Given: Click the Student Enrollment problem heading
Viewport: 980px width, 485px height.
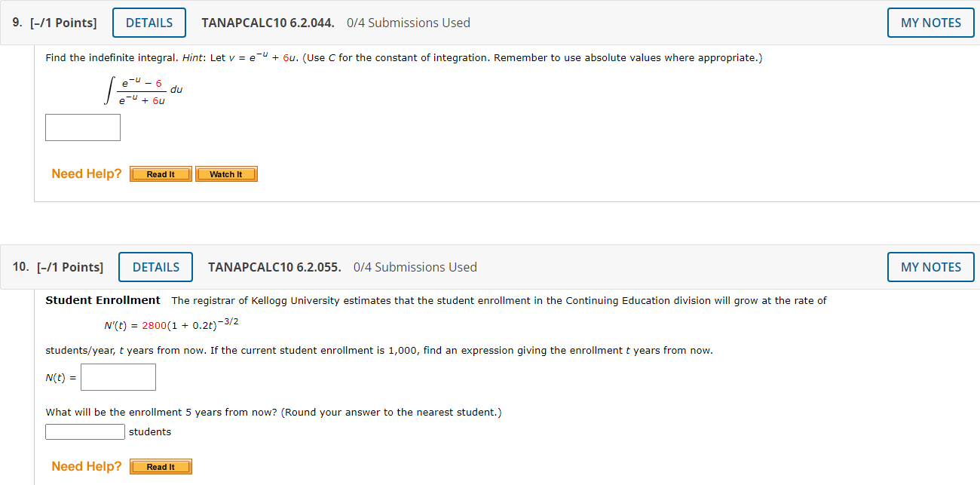Looking at the screenshot, I should tap(103, 299).
